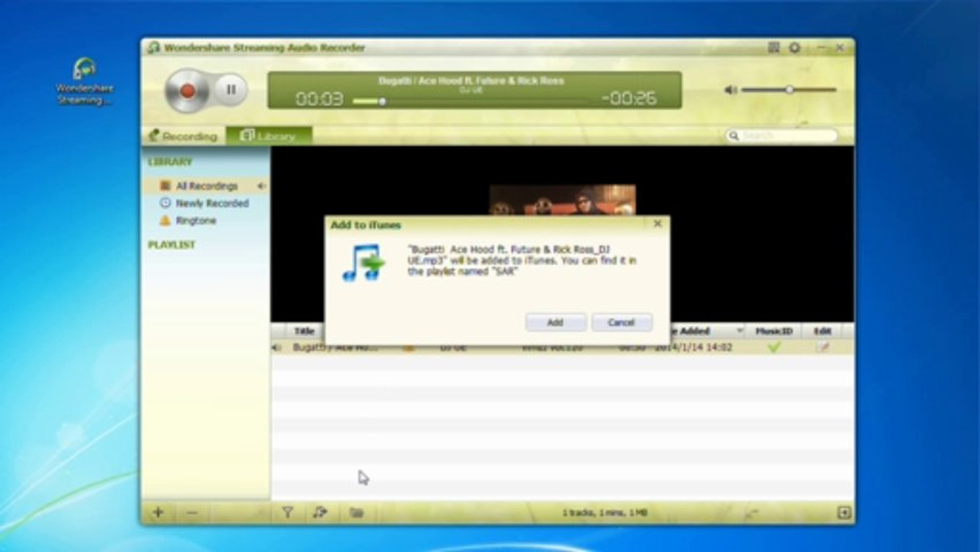Click Add to confirm adding to iTunes

(x=555, y=322)
